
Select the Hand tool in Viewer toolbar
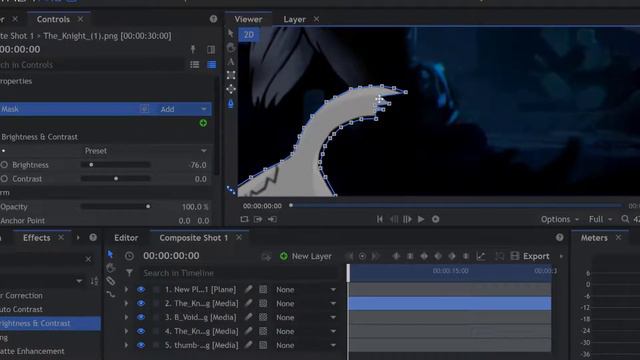(231, 48)
